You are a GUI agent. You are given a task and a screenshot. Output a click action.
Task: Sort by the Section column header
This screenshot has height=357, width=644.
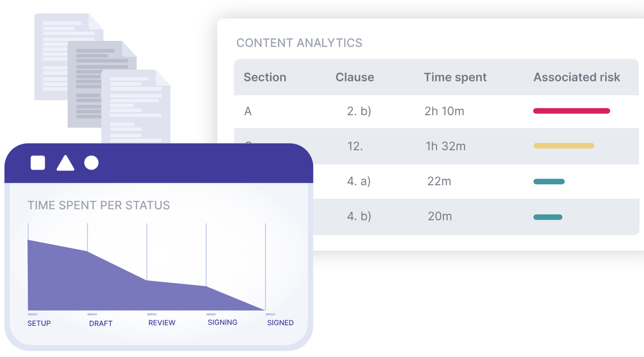click(x=265, y=77)
